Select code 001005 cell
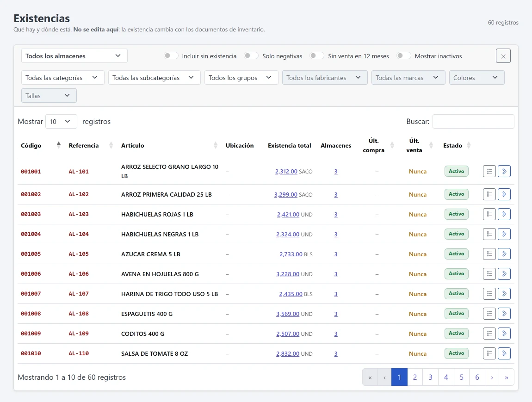Screen dimensions: 532x402 coord(31,254)
